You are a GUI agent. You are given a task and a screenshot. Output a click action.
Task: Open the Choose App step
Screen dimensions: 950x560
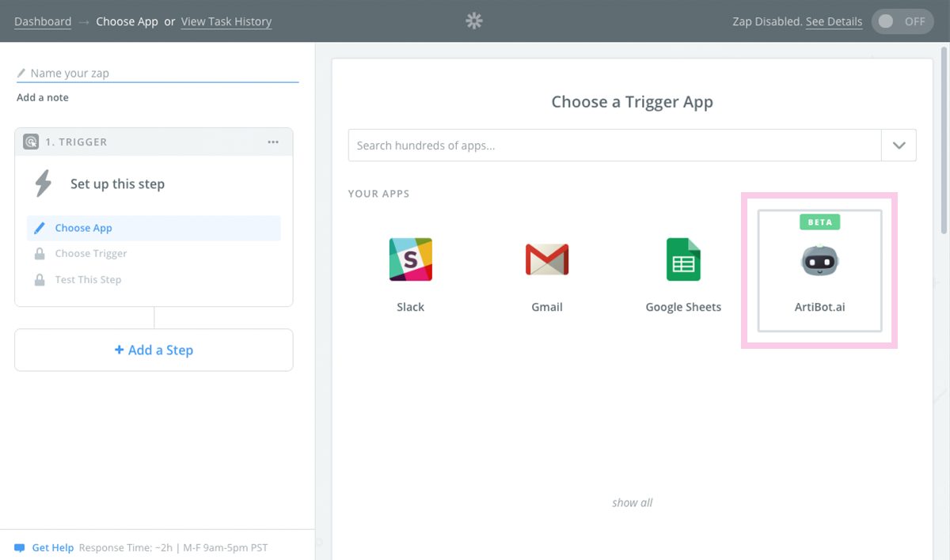point(154,228)
